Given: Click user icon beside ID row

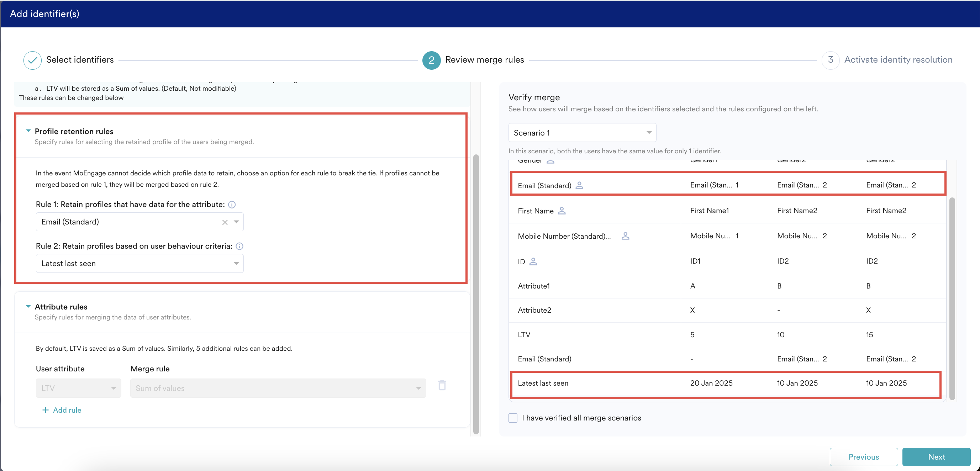Looking at the screenshot, I should (533, 261).
